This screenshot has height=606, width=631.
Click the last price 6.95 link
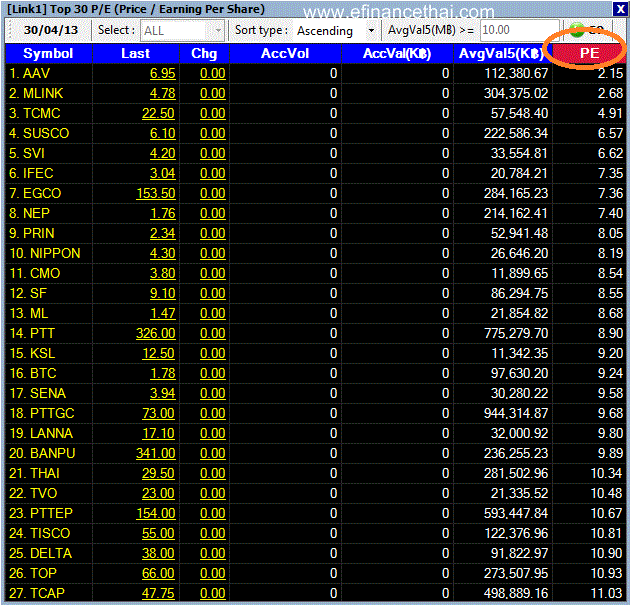(x=163, y=74)
